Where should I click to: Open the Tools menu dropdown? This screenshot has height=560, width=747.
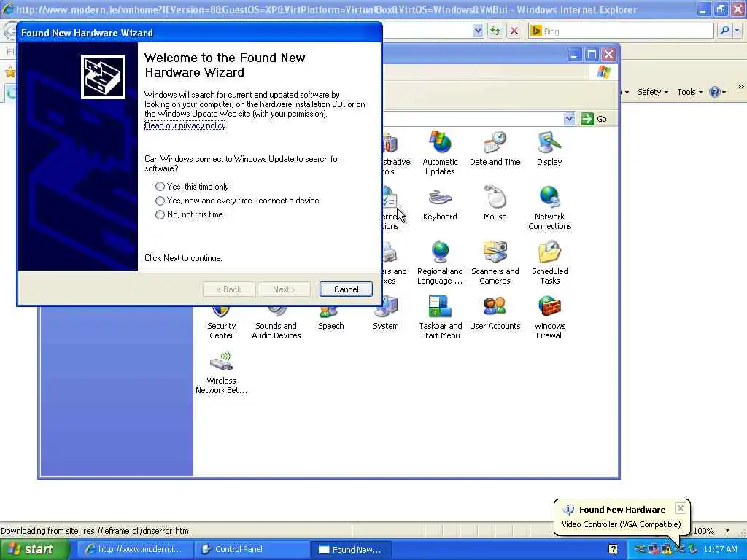(690, 92)
